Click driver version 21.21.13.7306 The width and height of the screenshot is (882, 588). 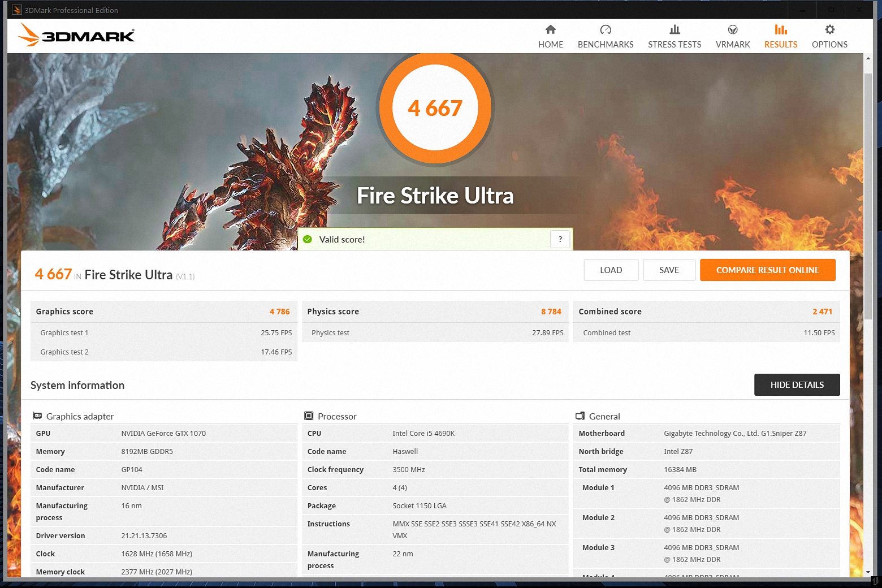[x=144, y=535]
